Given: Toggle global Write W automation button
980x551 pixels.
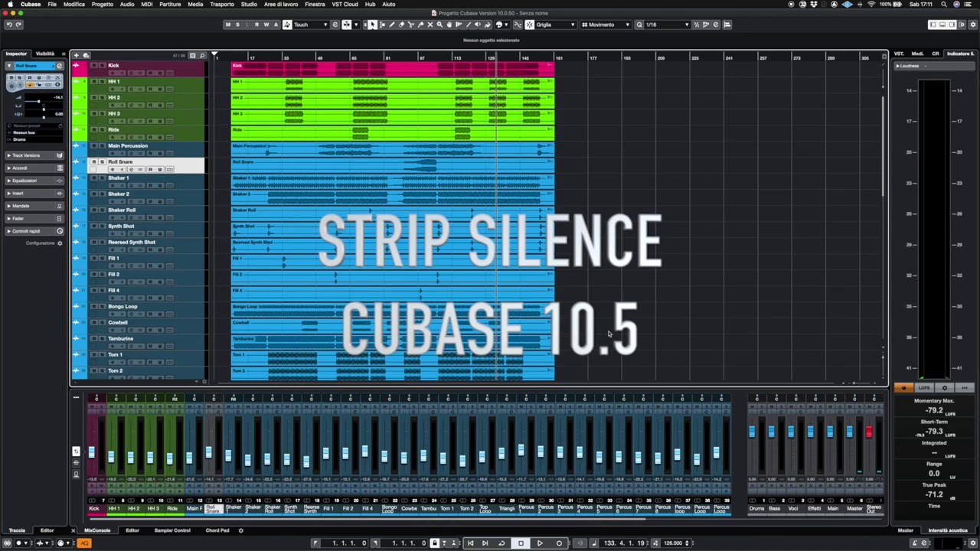Looking at the screenshot, I should (266, 24).
